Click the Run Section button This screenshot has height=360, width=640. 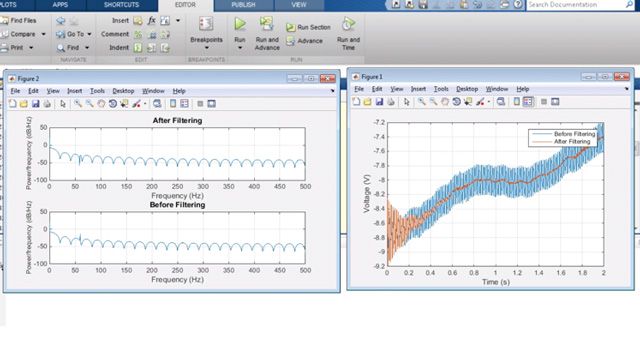coord(308,27)
